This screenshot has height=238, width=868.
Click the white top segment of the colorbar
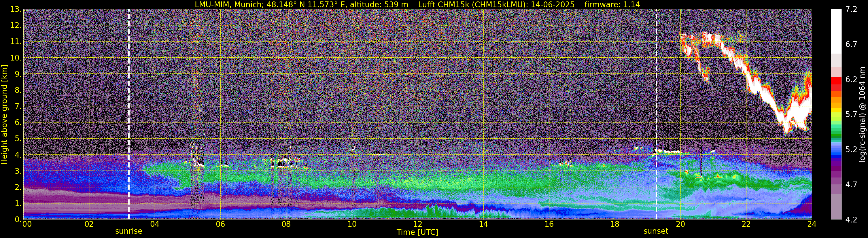(x=836, y=31)
